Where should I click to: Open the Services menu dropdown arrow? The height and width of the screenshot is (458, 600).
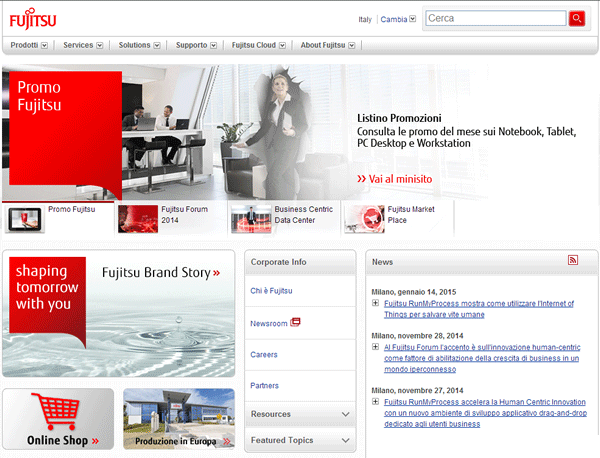tap(99, 45)
